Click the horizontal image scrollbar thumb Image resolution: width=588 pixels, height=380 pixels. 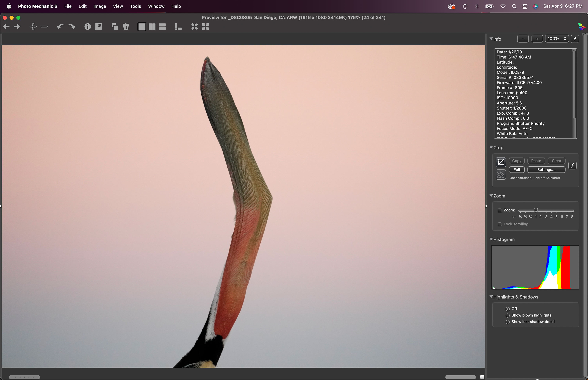coord(461,377)
